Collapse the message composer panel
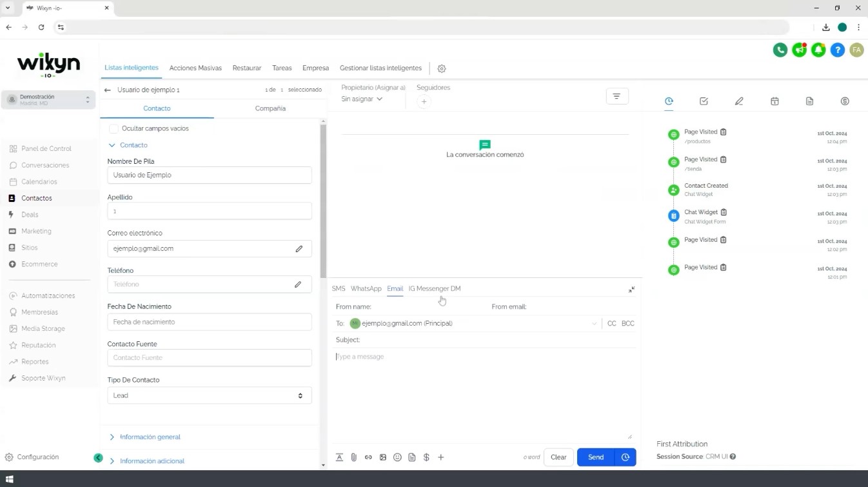 [631, 290]
